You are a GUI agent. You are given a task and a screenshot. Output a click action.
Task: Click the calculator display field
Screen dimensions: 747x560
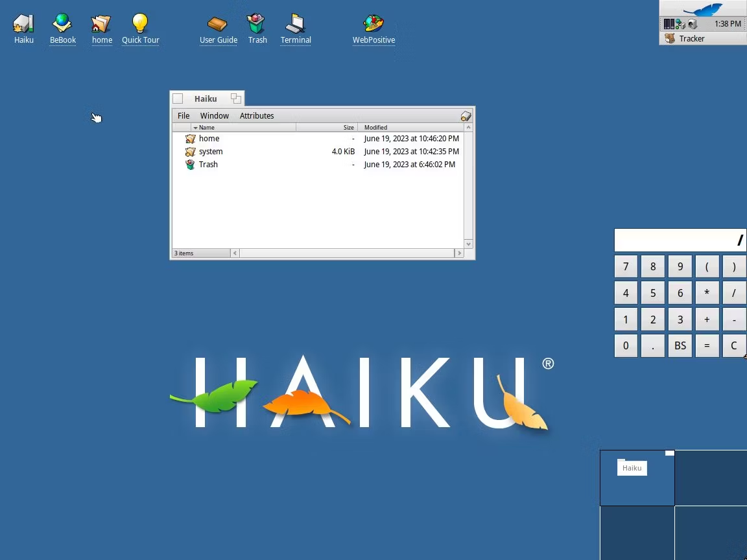680,240
